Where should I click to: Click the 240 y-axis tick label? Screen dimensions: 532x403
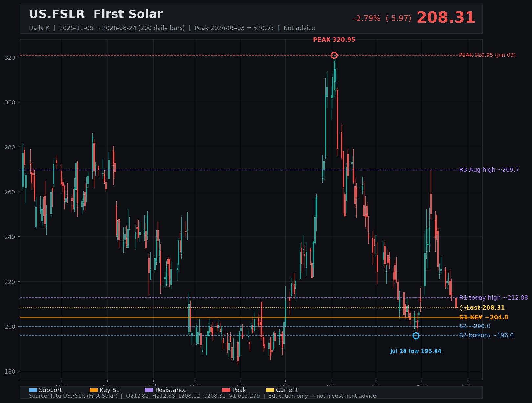(x=11, y=237)
